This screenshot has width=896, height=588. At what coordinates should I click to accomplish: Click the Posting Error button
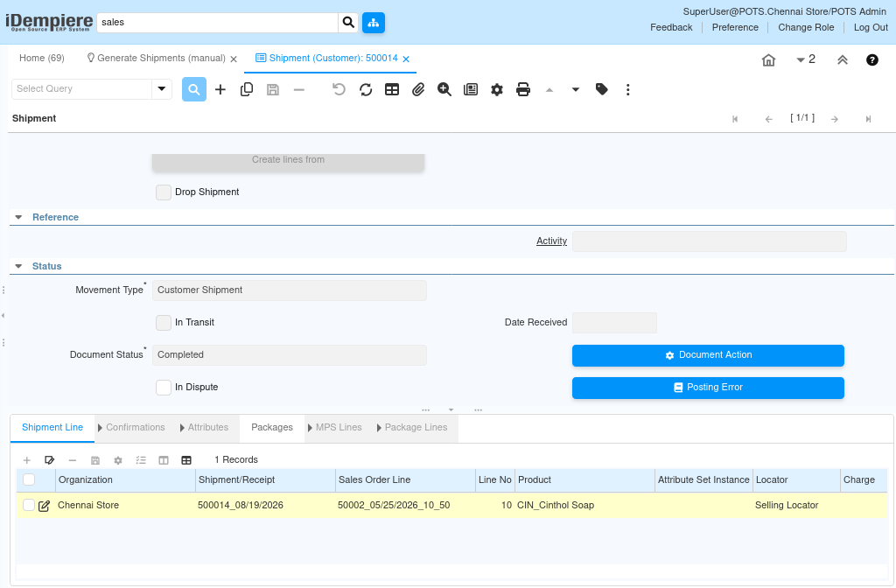708,388
